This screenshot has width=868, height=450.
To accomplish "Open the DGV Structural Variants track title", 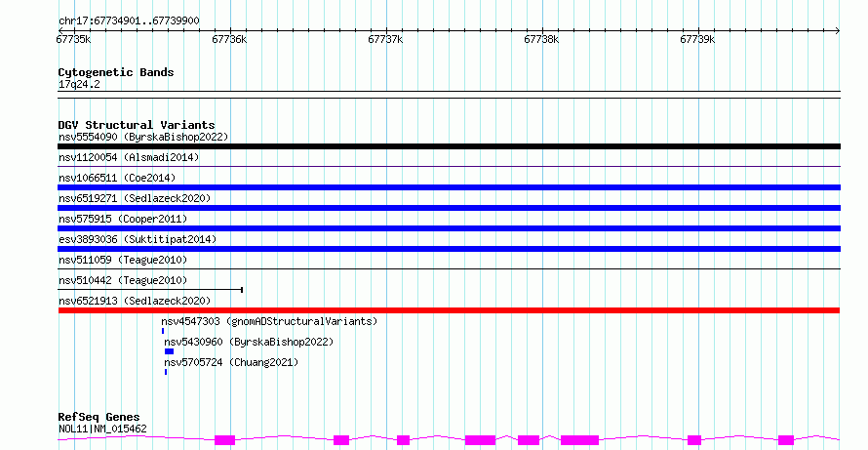I will pos(137,125).
